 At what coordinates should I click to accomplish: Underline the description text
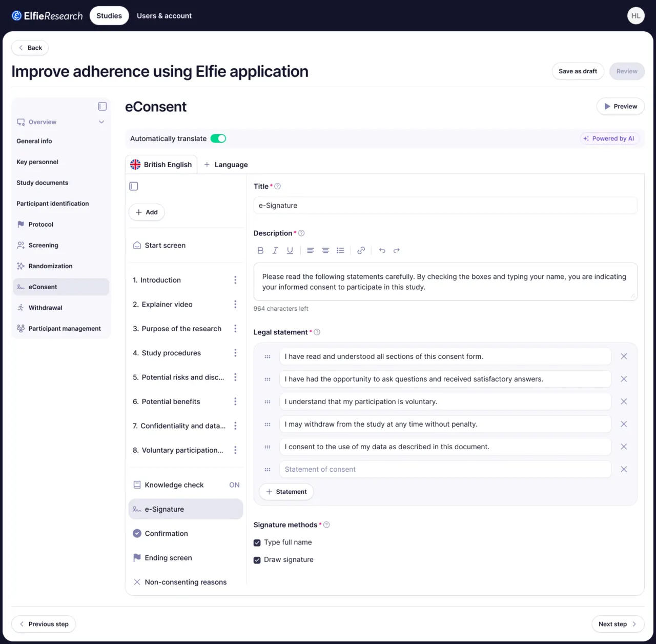[290, 251]
